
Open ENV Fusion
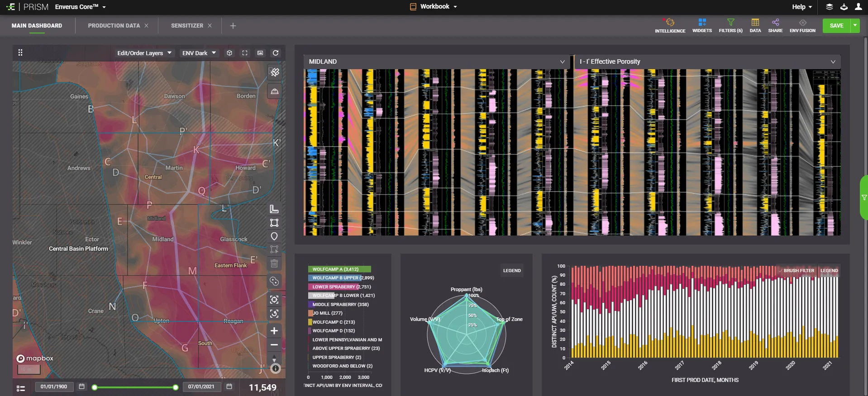click(802, 26)
